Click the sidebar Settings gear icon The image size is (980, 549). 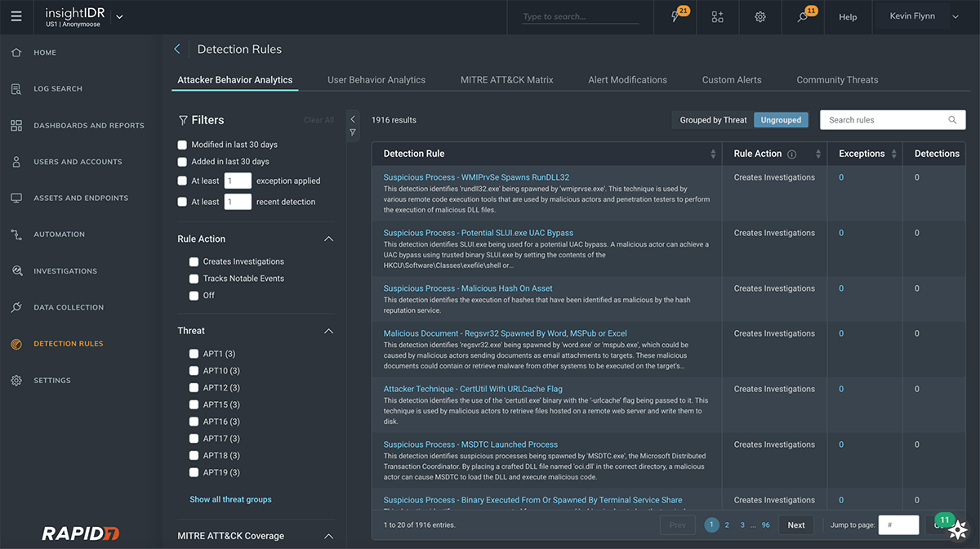click(x=16, y=381)
